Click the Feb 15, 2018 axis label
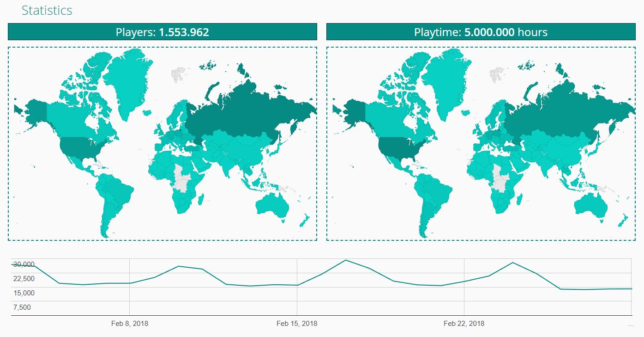This screenshot has height=337, width=644. click(297, 324)
